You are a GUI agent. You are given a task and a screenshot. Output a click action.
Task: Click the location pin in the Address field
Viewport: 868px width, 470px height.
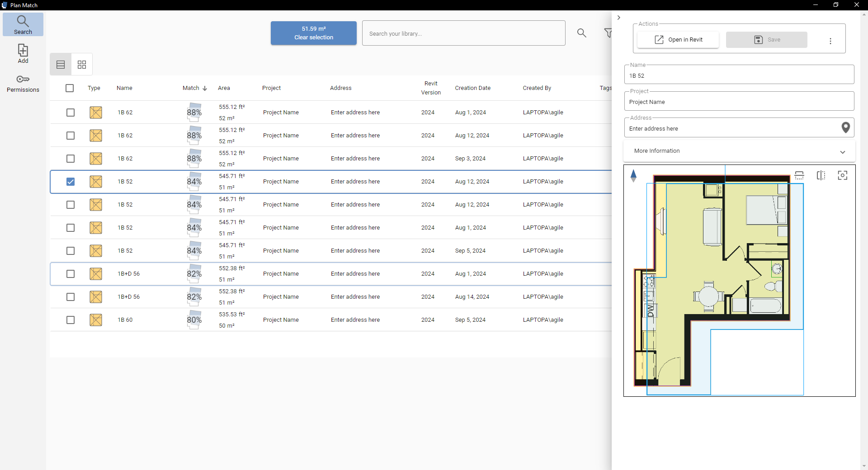click(x=845, y=128)
